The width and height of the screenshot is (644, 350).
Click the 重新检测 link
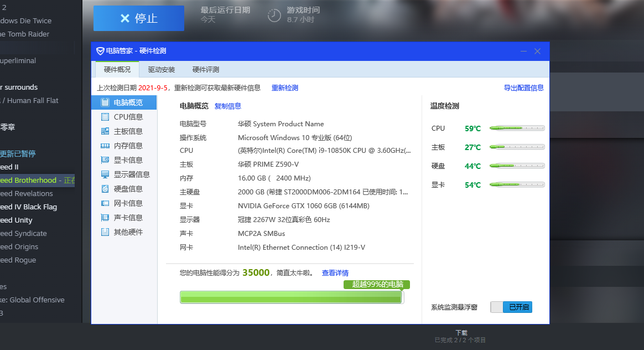[285, 87]
